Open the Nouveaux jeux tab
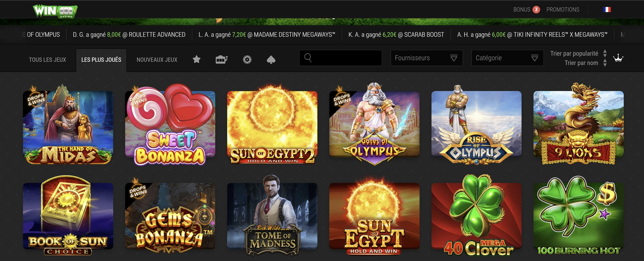 (x=157, y=60)
